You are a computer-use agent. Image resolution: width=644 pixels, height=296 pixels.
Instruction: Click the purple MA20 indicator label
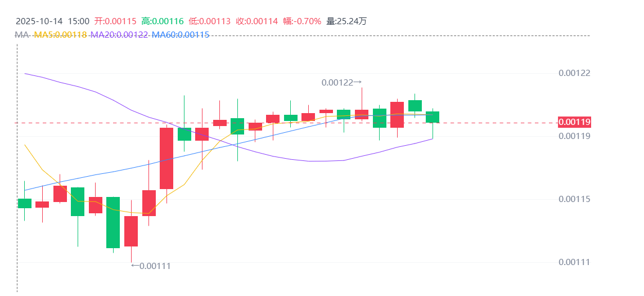coord(119,35)
